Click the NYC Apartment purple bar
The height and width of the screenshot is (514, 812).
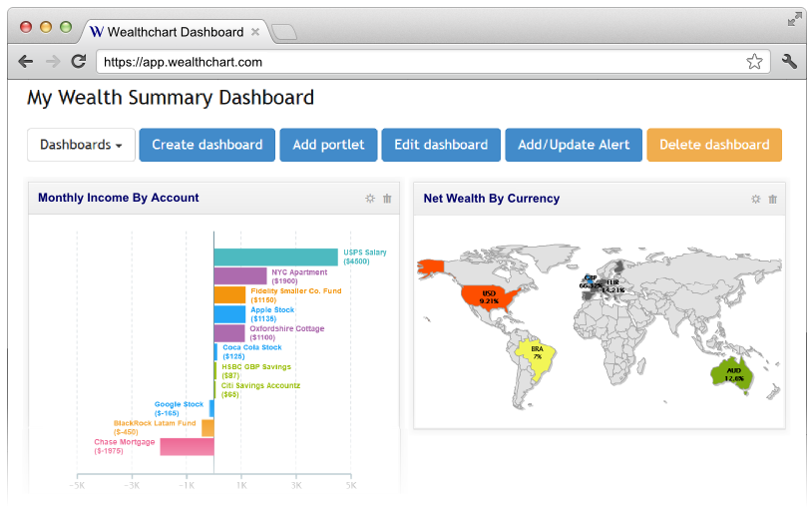point(240,275)
